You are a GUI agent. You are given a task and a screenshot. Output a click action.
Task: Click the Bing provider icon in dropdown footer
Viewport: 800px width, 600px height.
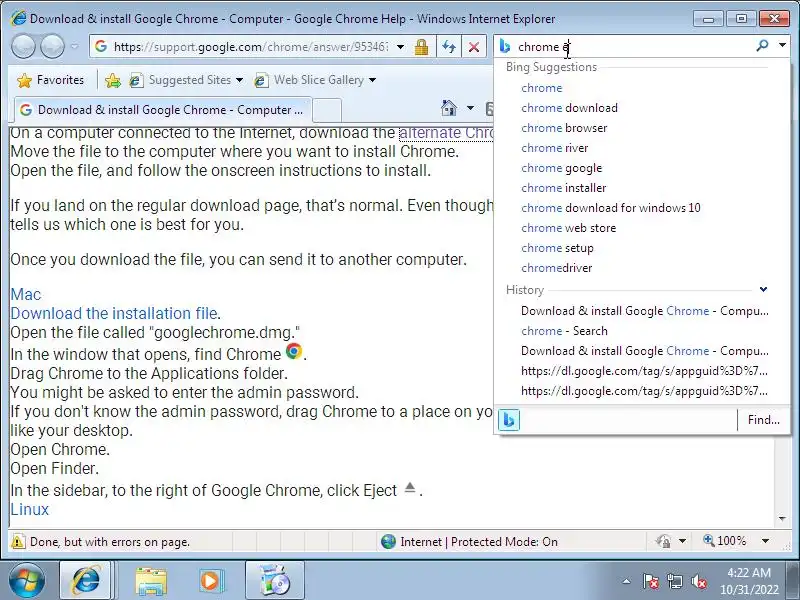(509, 420)
